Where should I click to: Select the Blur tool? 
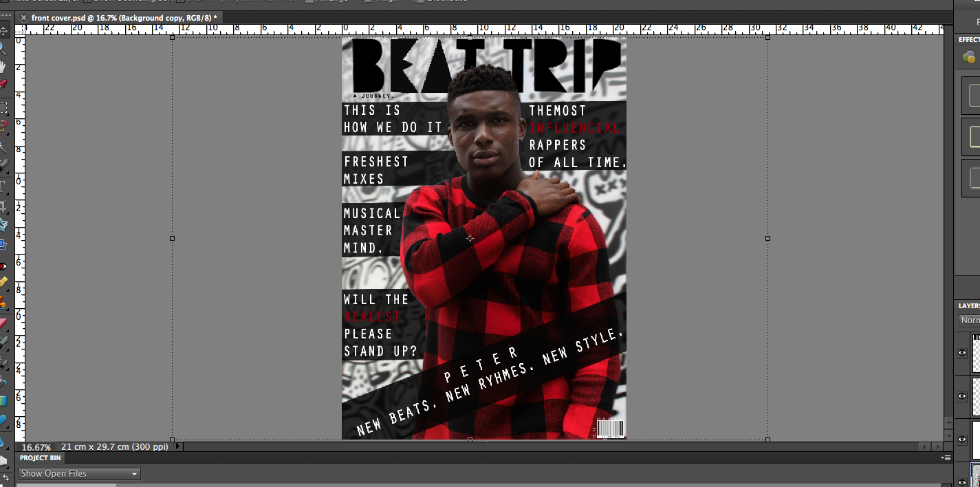coord(3,440)
